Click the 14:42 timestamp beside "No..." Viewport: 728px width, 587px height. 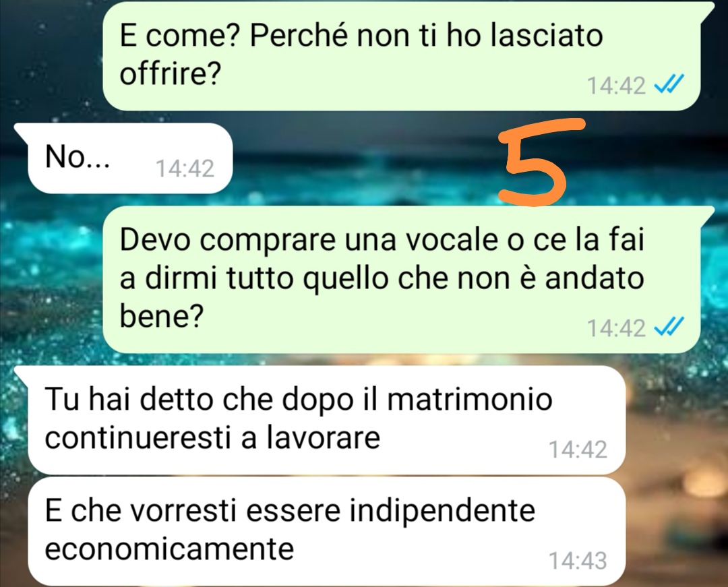click(x=185, y=168)
